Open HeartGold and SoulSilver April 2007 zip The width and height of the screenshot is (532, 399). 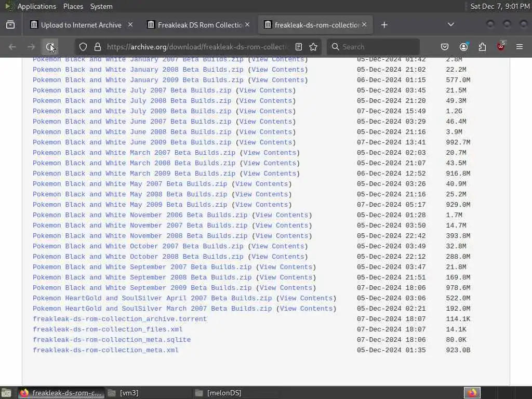tap(152, 298)
